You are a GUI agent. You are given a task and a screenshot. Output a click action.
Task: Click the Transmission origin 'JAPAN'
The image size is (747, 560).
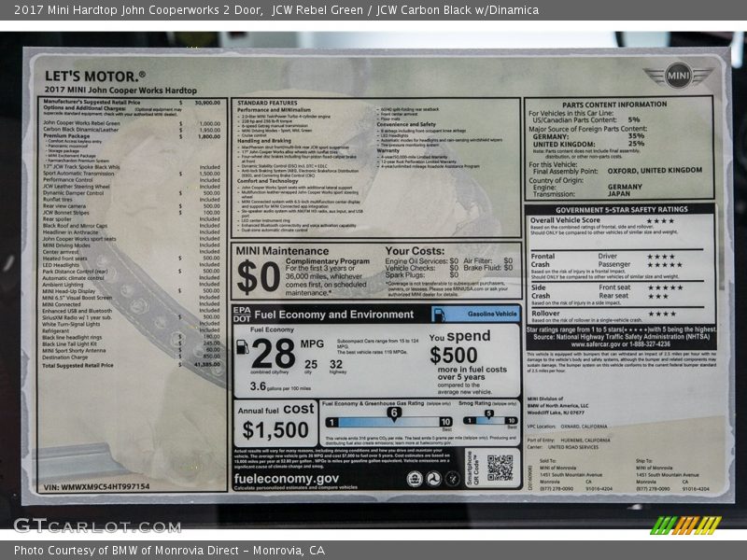tap(619, 194)
